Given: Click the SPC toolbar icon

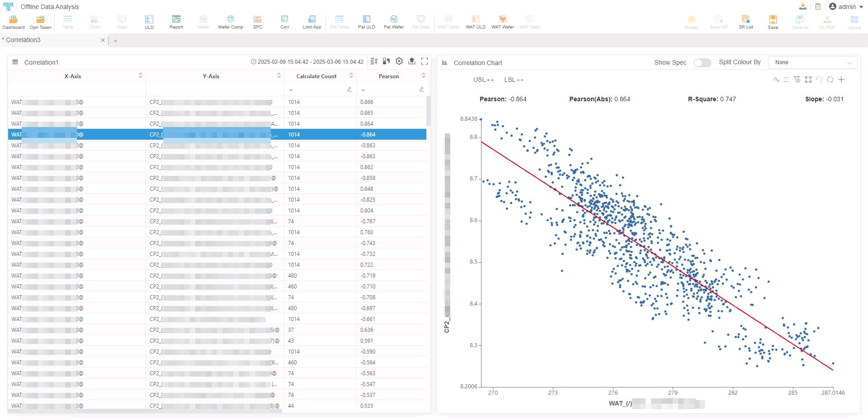Looking at the screenshot, I should (x=257, y=21).
